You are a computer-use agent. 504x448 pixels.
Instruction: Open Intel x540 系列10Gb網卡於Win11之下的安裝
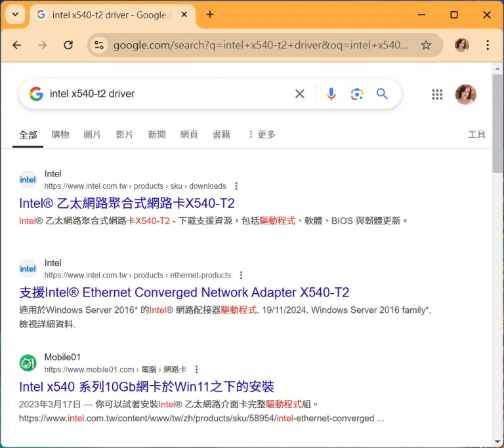coord(146,386)
